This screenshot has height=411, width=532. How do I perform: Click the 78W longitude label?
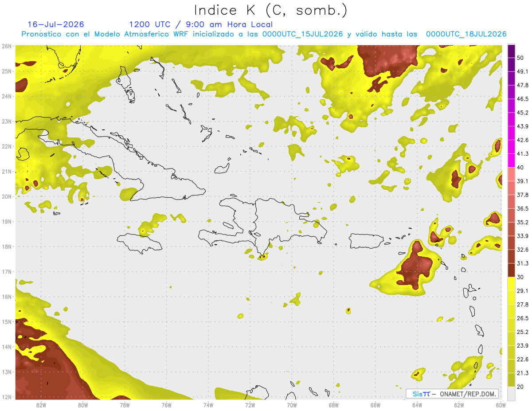(x=125, y=405)
